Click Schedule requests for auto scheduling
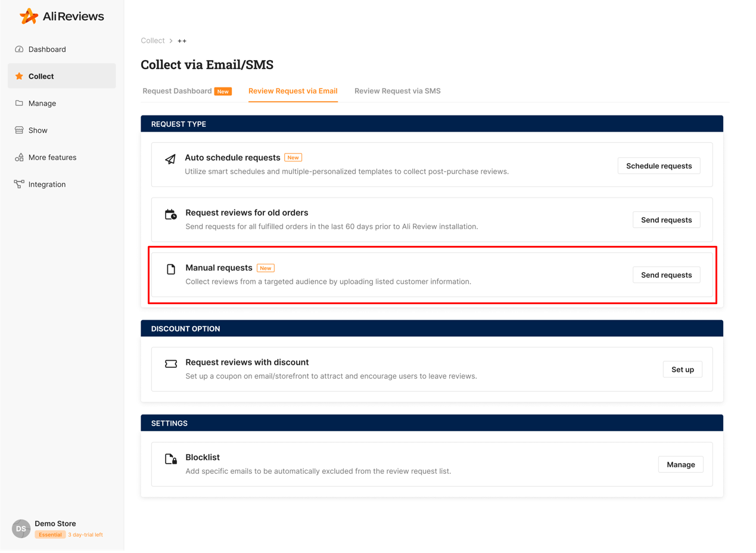The width and height of the screenshot is (756, 553). coord(658,165)
